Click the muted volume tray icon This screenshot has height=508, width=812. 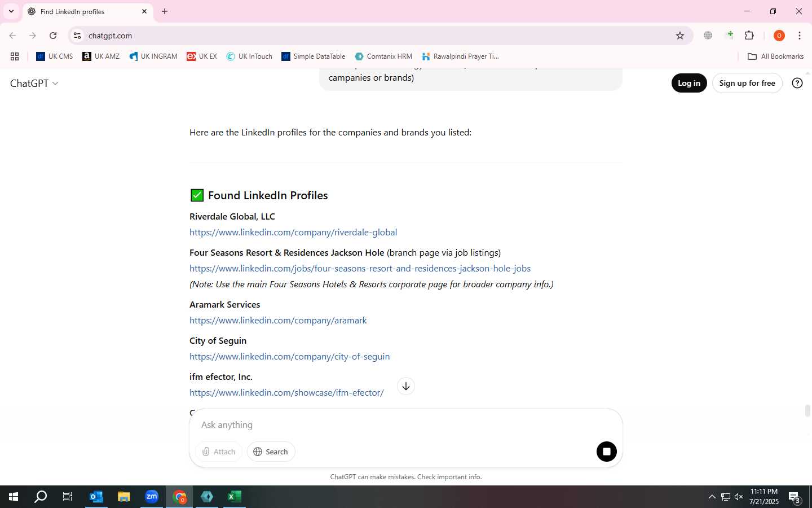point(739,497)
